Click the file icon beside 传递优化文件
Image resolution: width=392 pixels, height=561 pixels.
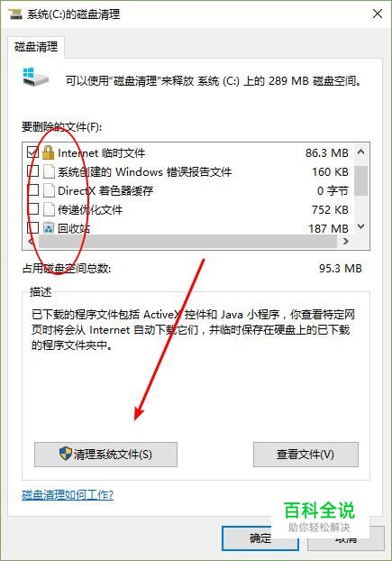click(x=49, y=209)
